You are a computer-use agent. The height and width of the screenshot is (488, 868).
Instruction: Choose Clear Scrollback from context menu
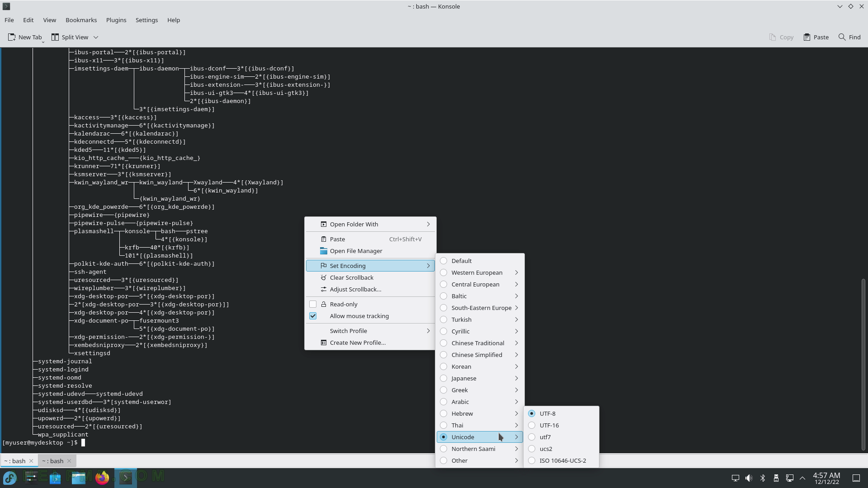pos(370,277)
